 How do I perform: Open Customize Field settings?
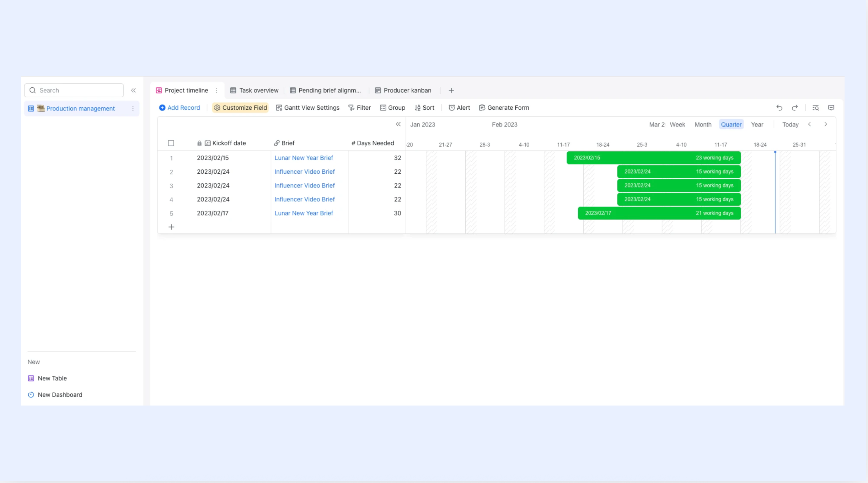240,108
